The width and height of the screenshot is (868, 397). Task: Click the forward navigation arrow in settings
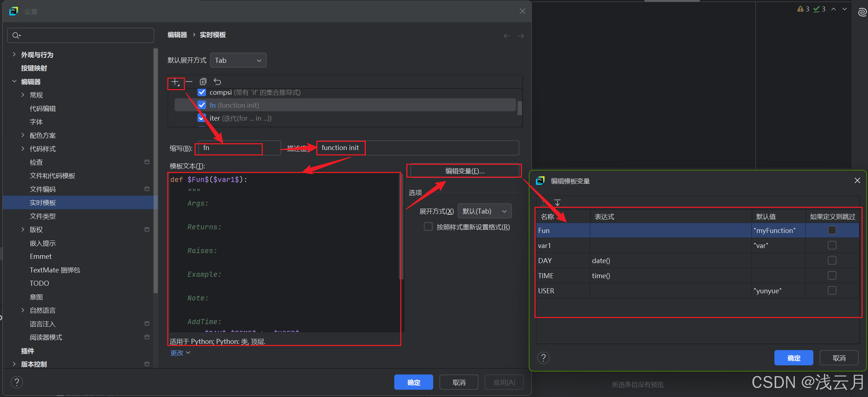521,36
